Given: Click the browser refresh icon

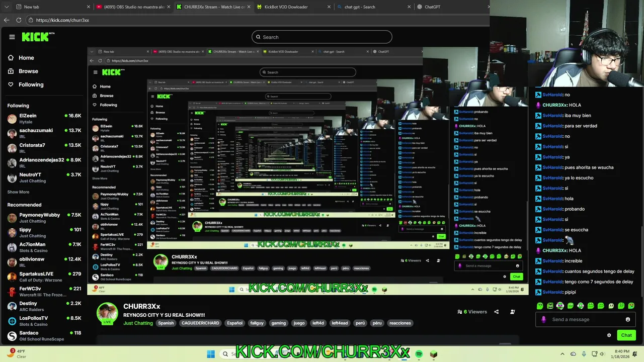Looking at the screenshot, I should [19, 20].
